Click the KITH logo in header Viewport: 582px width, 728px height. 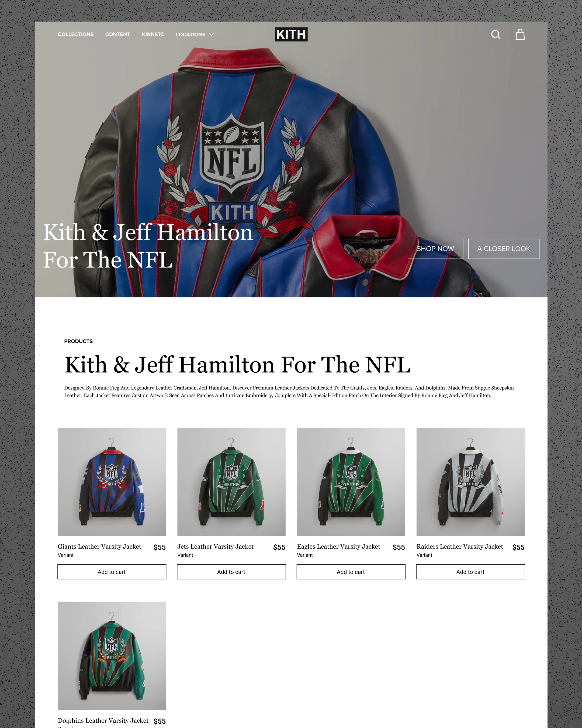291,35
